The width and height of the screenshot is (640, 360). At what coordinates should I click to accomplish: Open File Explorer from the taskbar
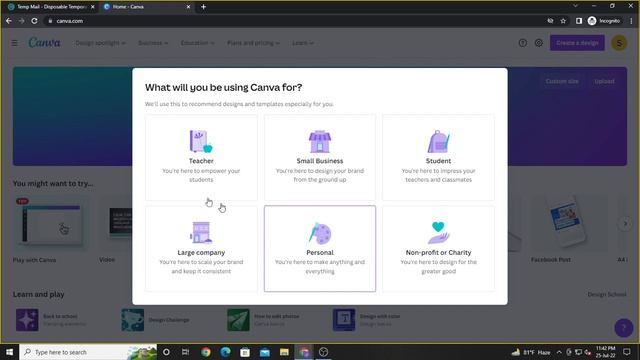(x=284, y=352)
